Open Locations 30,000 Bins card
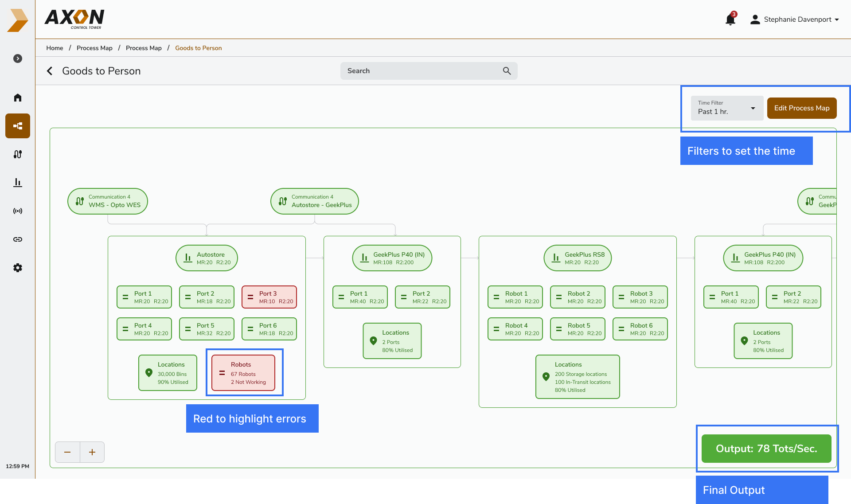851x504 pixels. click(x=168, y=373)
